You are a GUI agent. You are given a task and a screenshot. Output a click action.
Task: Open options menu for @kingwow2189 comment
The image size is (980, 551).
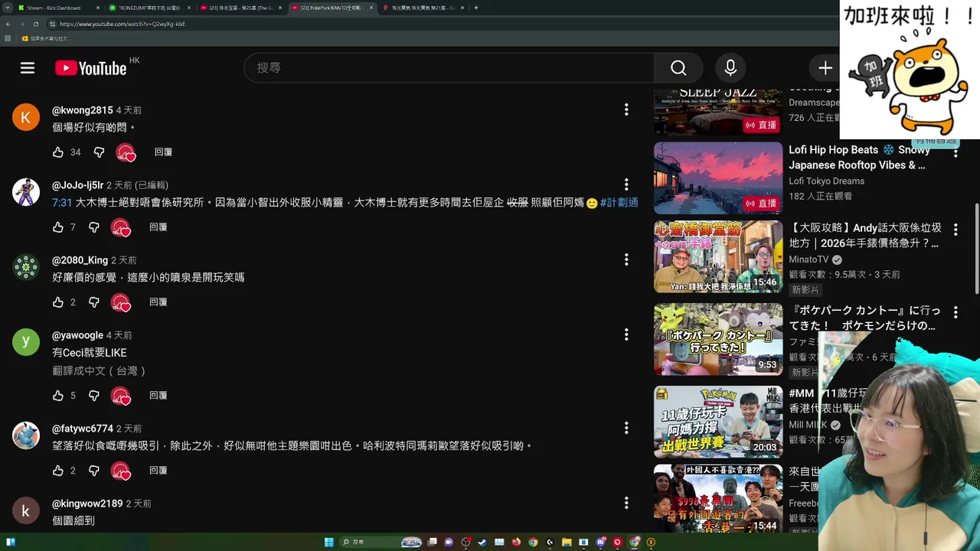[x=626, y=504]
